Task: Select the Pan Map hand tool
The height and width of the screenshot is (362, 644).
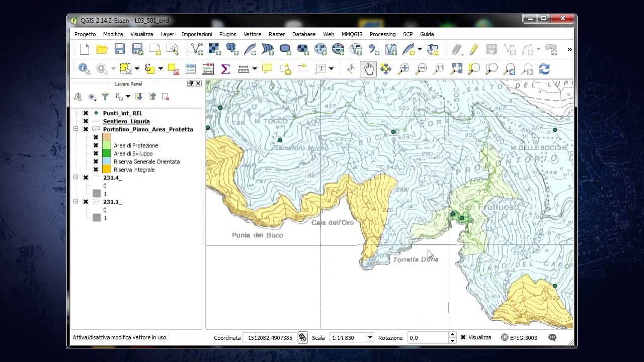Action: click(369, 69)
